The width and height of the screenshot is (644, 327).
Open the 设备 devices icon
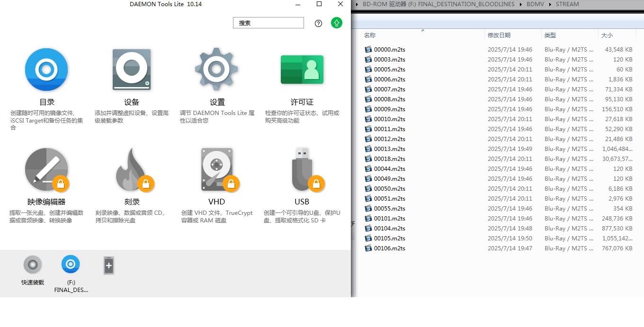132,70
